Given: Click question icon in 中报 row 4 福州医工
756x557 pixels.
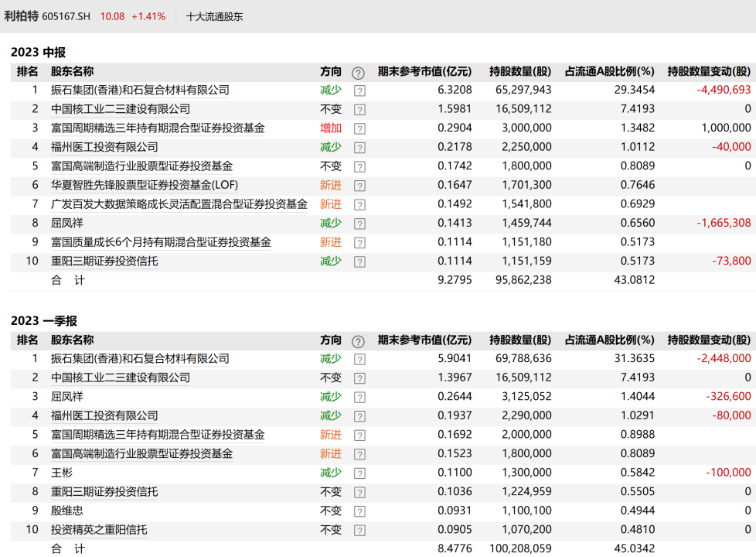Looking at the screenshot, I should [x=359, y=148].
